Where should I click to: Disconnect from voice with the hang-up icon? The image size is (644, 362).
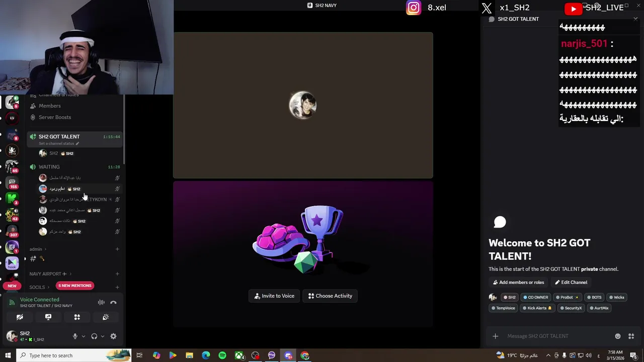pyautogui.click(x=113, y=303)
